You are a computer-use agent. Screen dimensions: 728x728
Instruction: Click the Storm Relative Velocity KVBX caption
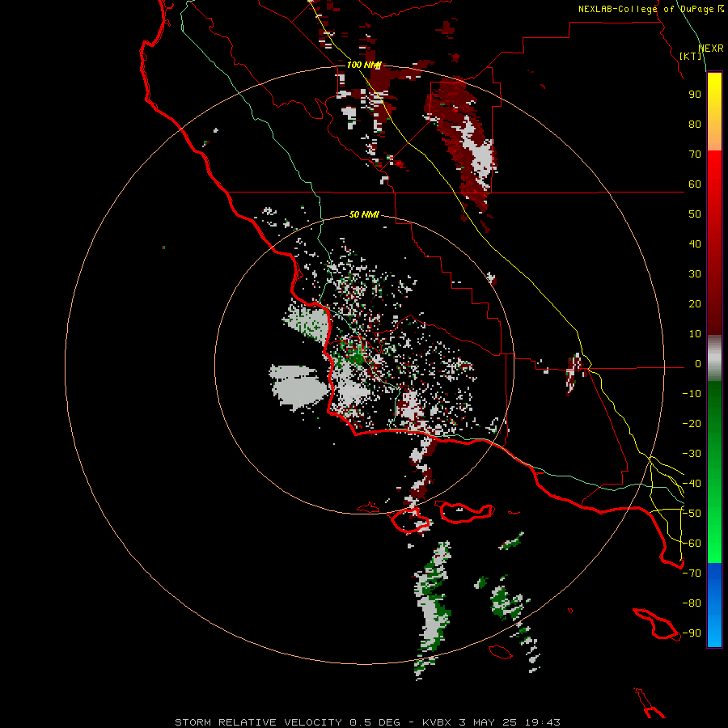(367, 722)
